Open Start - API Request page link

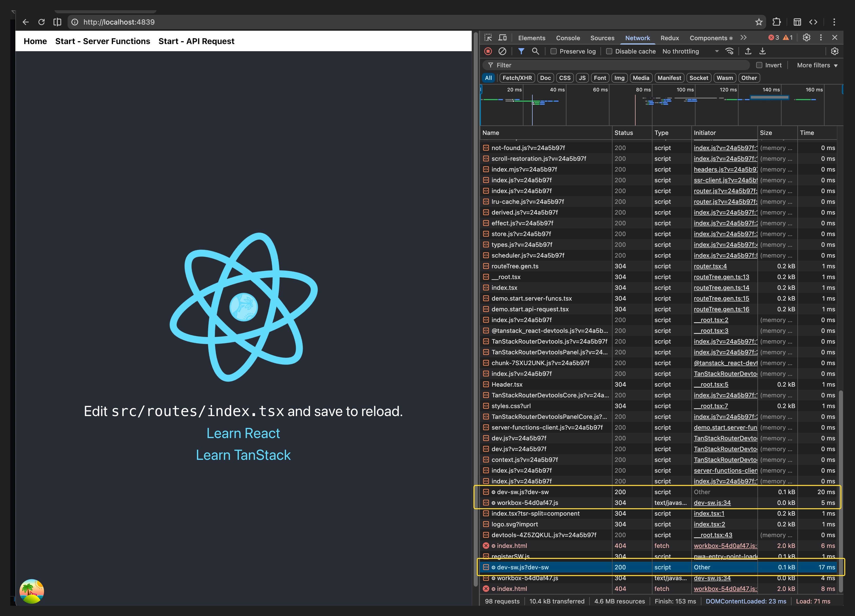[196, 41]
